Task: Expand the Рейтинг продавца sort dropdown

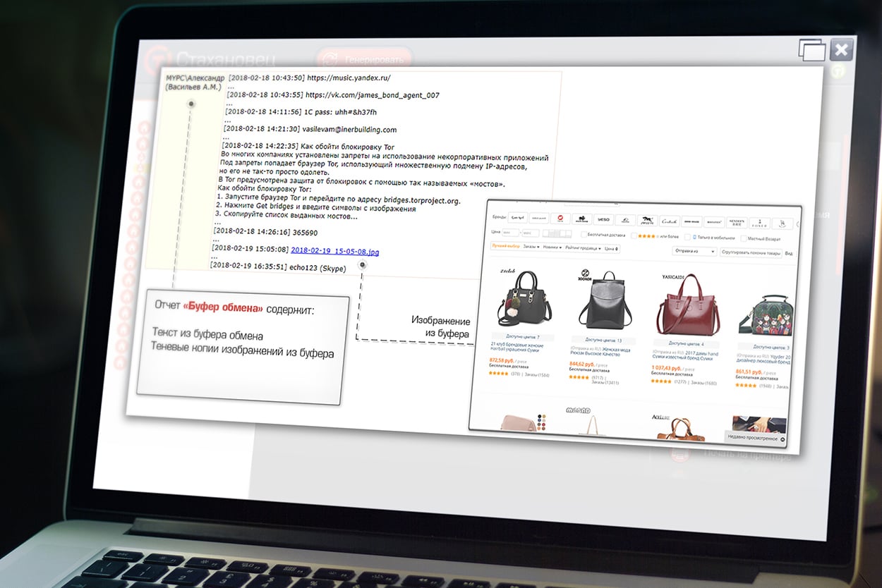Action: pyautogui.click(x=581, y=248)
